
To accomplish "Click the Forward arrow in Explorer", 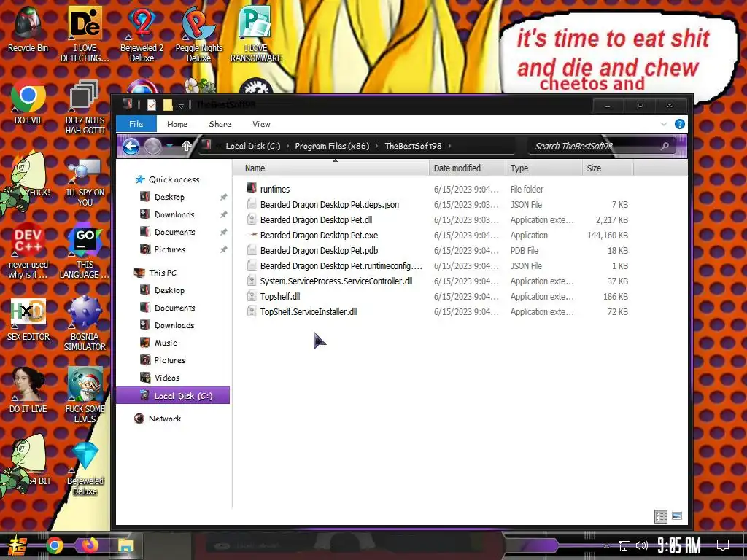I will 153,146.
